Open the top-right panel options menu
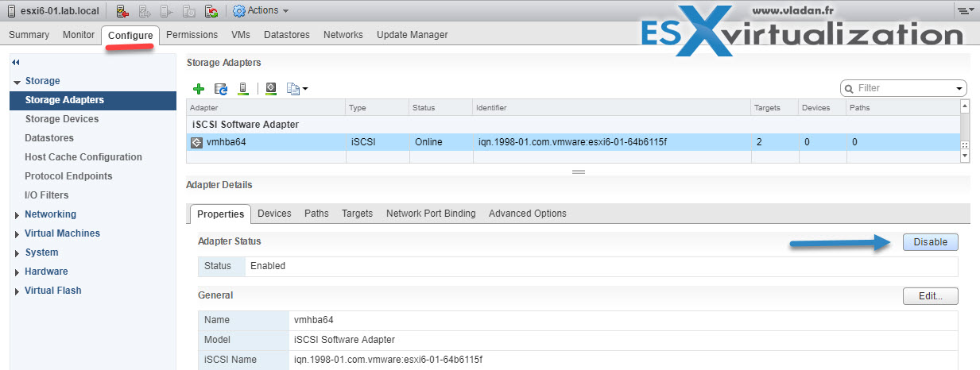Image resolution: width=980 pixels, height=370 pixels. point(965,11)
